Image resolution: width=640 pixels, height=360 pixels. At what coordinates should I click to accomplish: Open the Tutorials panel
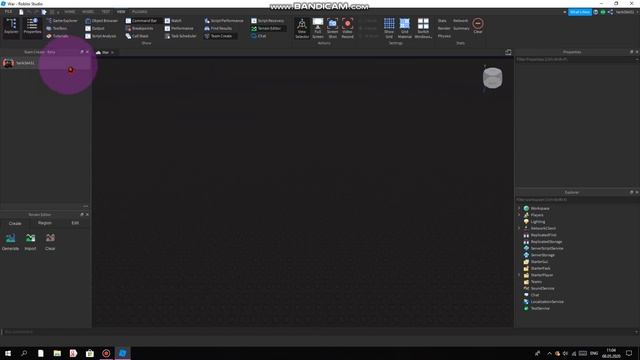(57, 36)
